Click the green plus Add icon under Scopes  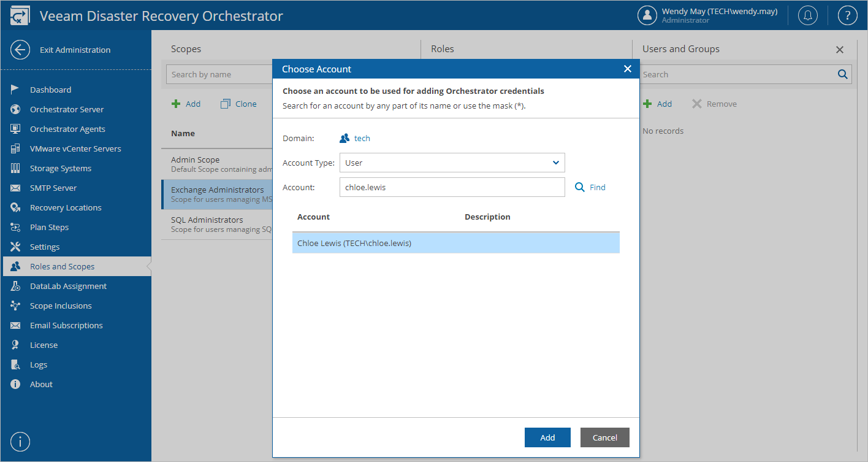tap(176, 104)
